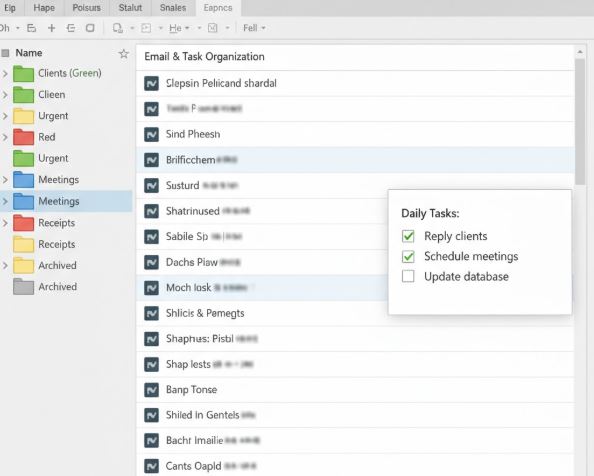Expand the Clients (Green) folder
Viewport: 594px width, 476px height.
point(5,73)
